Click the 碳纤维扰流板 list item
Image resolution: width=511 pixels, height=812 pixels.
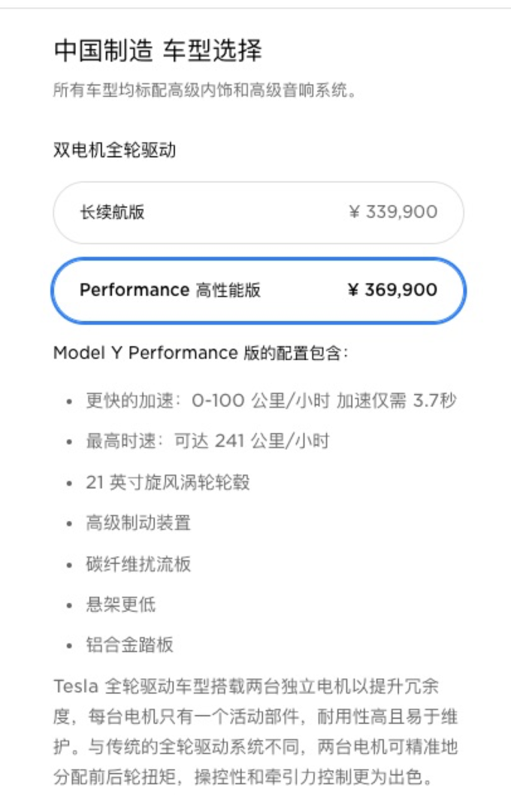pyautogui.click(x=138, y=564)
